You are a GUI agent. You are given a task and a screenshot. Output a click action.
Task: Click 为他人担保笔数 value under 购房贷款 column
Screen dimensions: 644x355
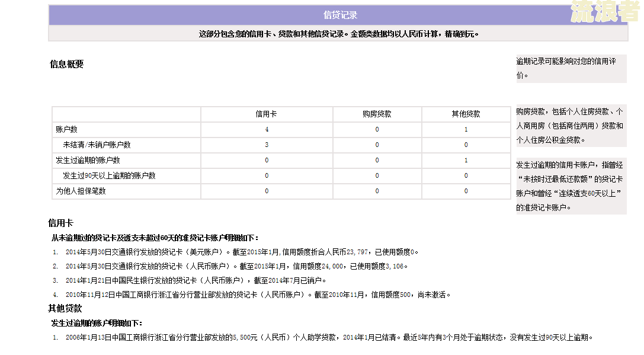point(377,191)
